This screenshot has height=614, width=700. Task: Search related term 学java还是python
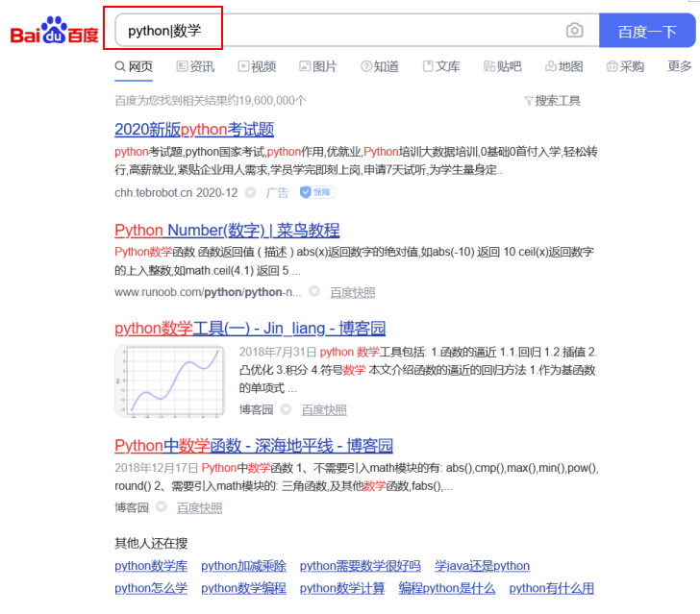482,566
